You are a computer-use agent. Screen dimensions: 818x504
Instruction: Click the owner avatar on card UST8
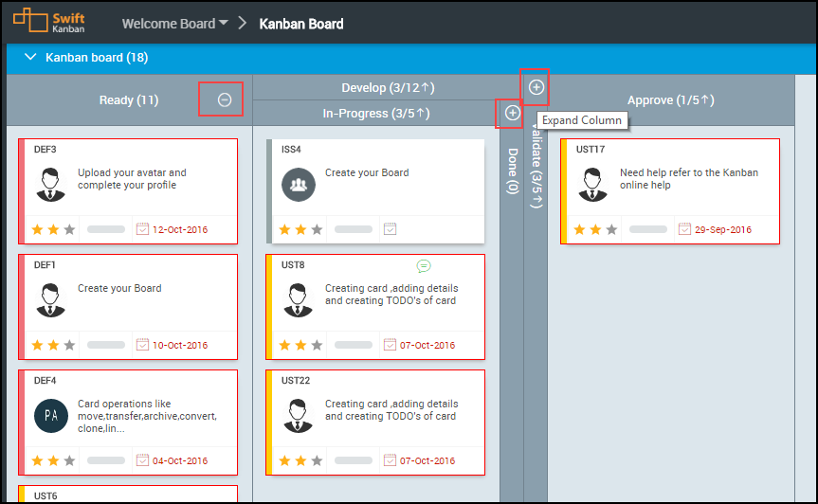pyautogui.click(x=298, y=299)
